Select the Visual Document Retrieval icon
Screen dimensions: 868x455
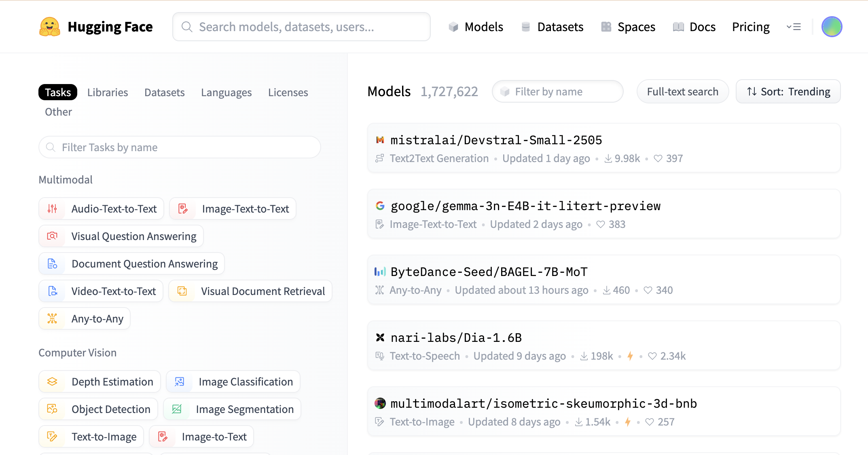[182, 291]
